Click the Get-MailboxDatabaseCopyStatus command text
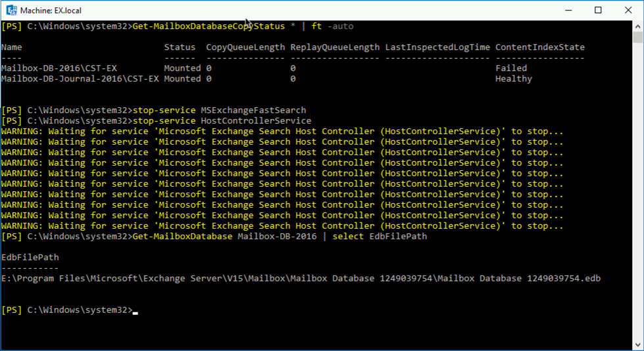Image resolution: width=644 pixels, height=351 pixels. [209, 26]
